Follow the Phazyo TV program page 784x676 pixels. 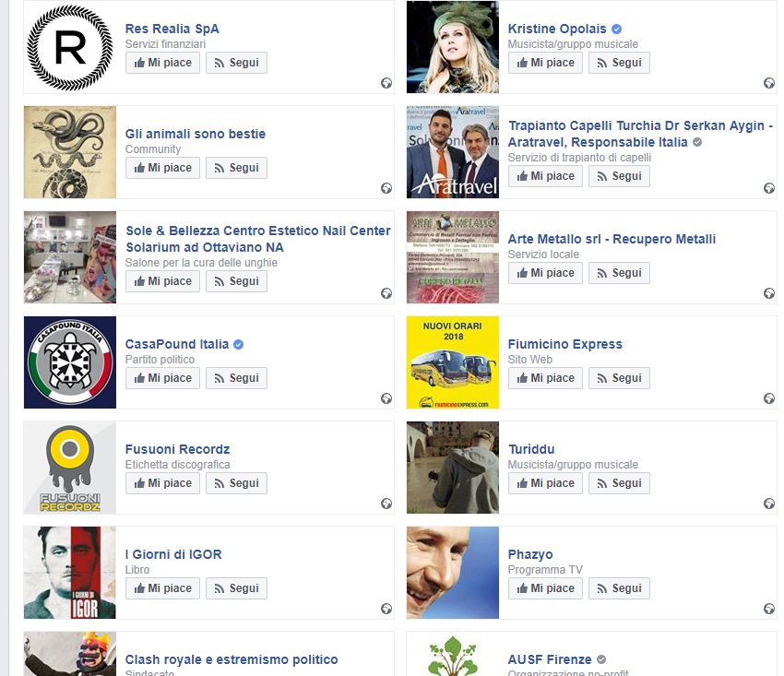(x=619, y=588)
